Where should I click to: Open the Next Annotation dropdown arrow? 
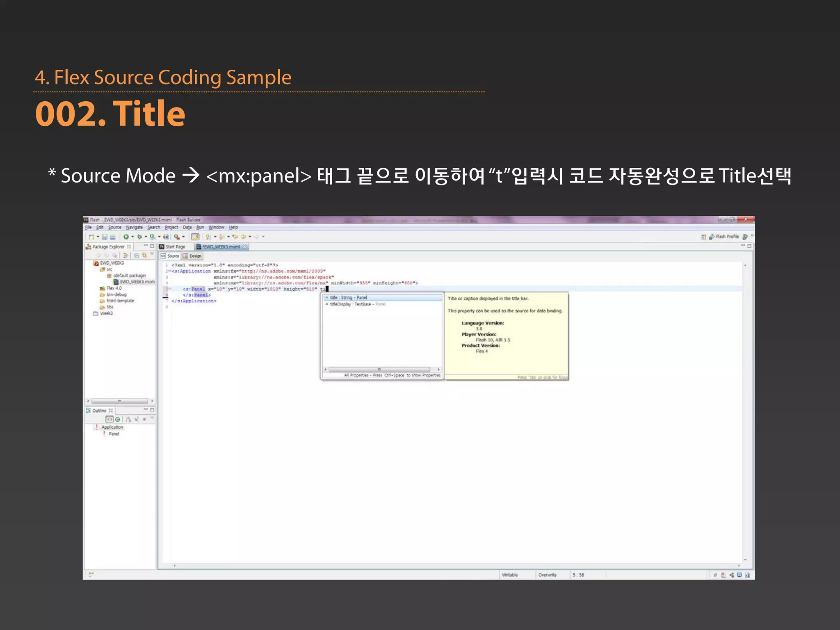[x=215, y=237]
